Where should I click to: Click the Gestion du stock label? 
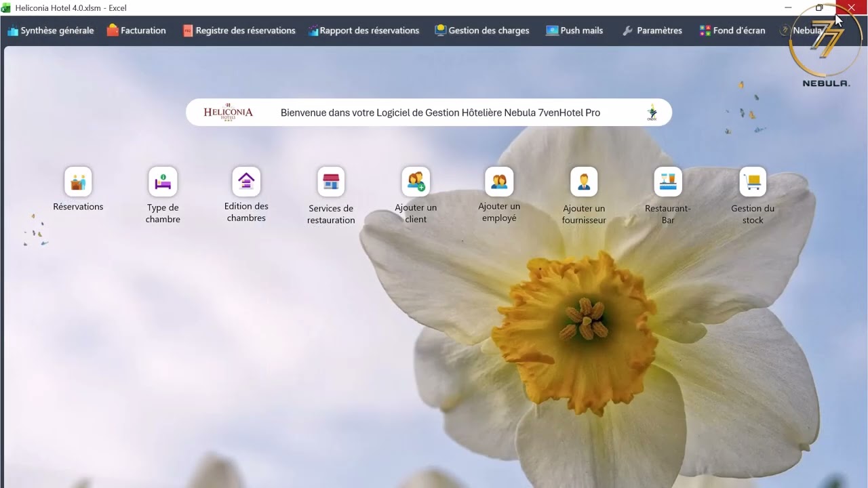tap(753, 214)
